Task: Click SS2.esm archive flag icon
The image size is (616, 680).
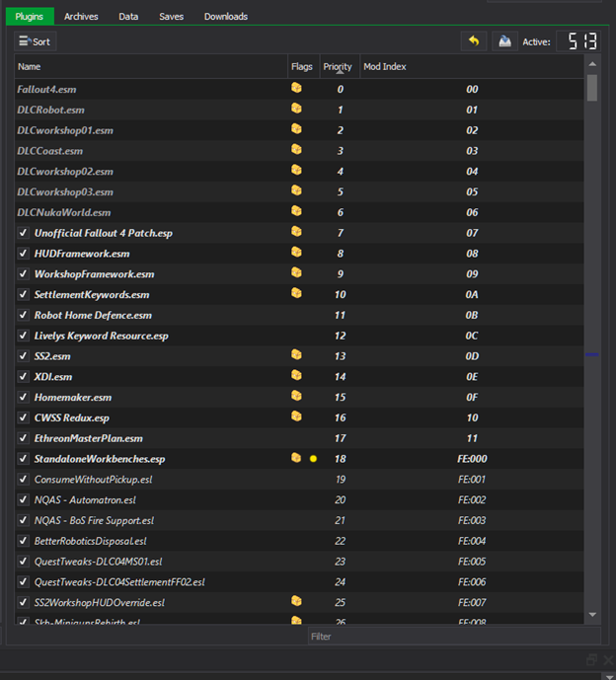Action: (296, 354)
